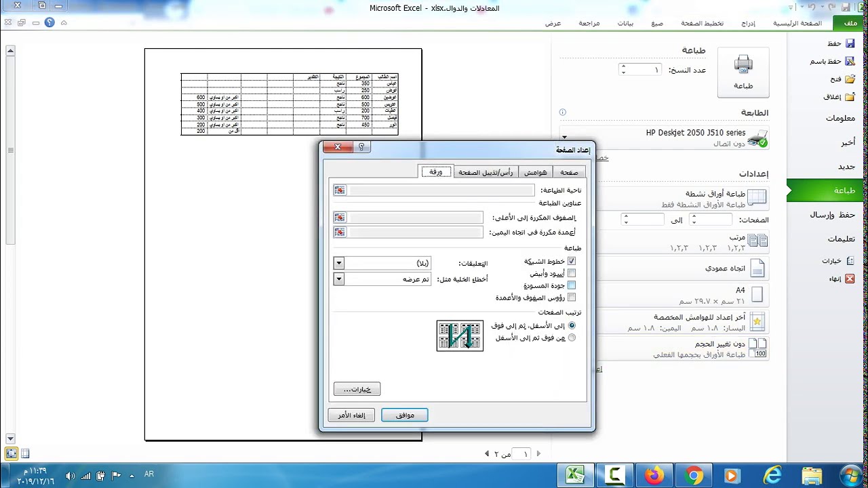Click the Page Setup dialog help question mark

(361, 147)
